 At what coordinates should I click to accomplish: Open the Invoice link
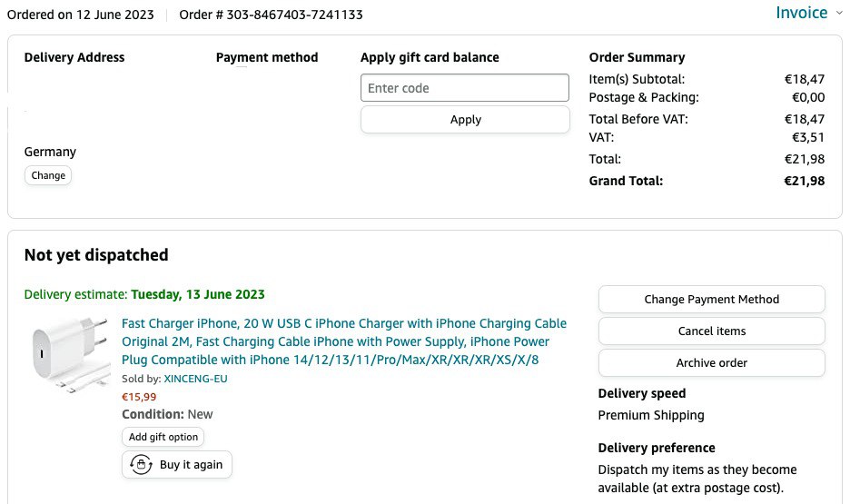coord(801,13)
